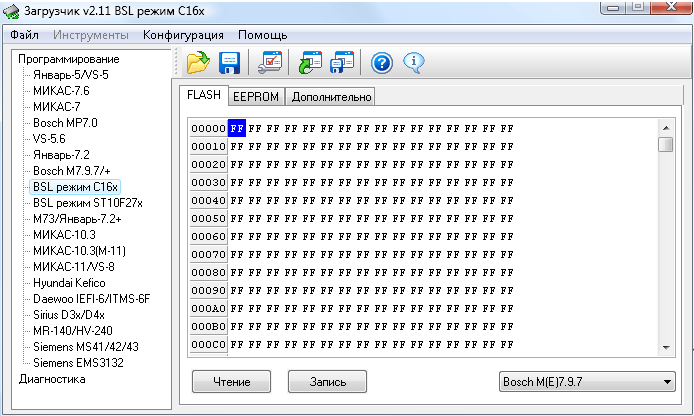Switch to the EEPROM tab
Viewport: 694px width, 416px height.
click(x=256, y=97)
